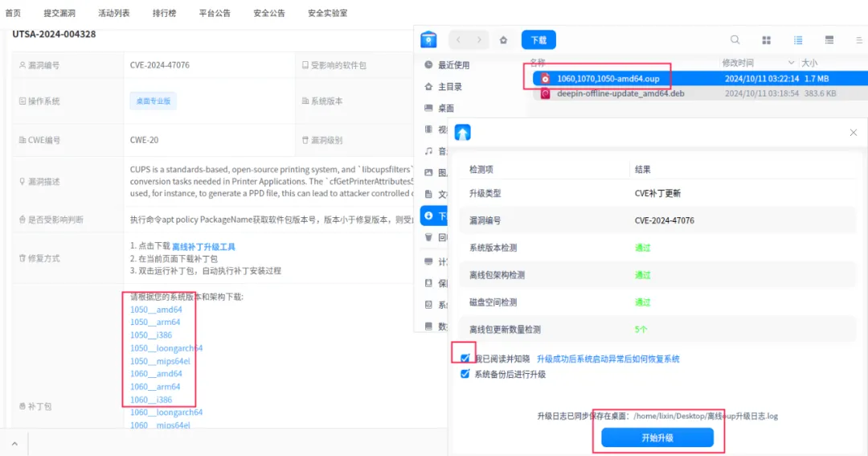Click the .deb file's debian icon

[x=545, y=93]
